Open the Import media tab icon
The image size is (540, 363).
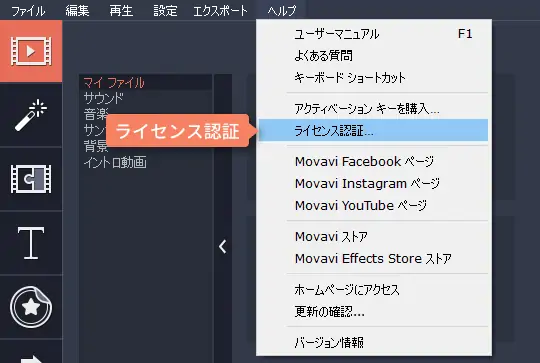(x=31, y=51)
